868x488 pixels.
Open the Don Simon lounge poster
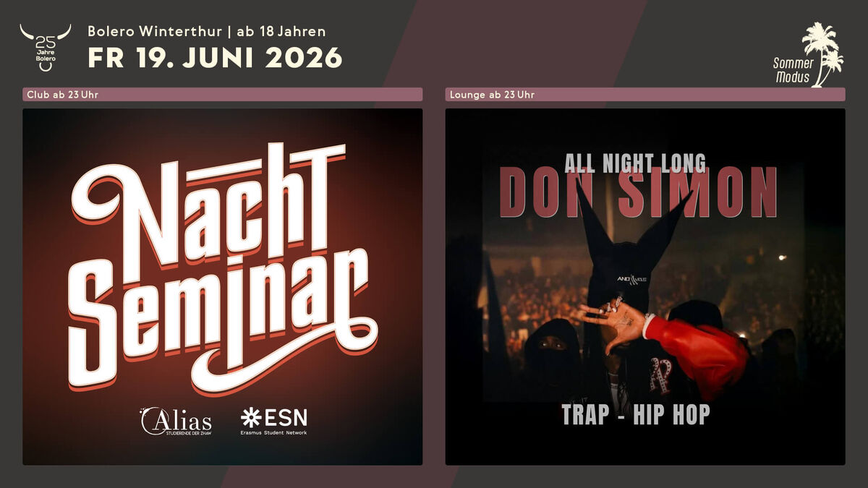coord(645,286)
